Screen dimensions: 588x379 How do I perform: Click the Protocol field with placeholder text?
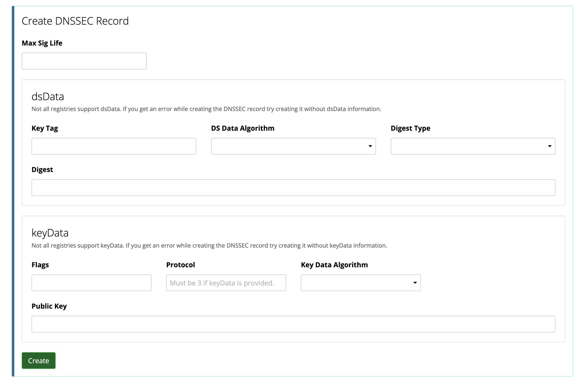tap(226, 283)
